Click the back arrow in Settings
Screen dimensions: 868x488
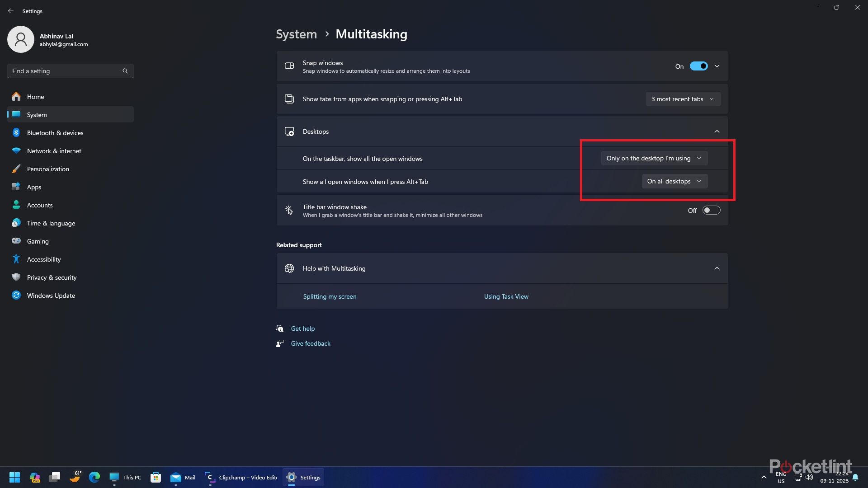click(x=11, y=11)
